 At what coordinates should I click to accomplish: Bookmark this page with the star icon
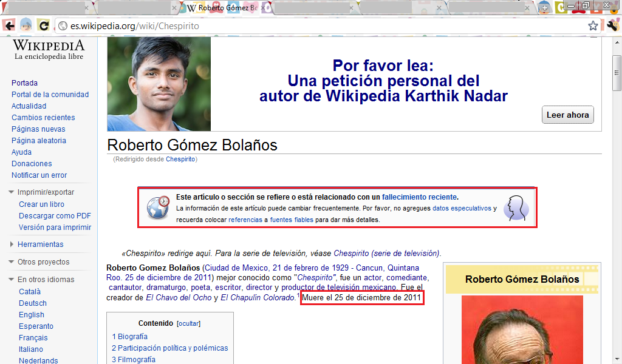coord(593,26)
